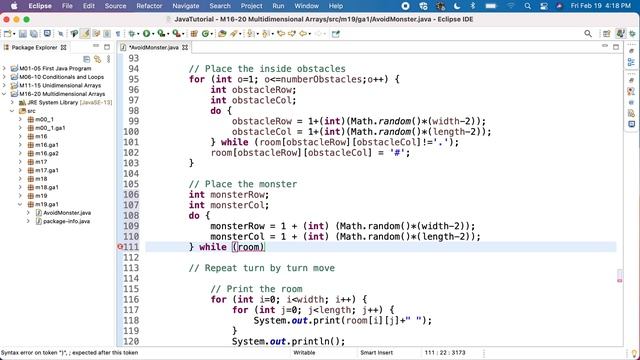Close the AvoidMonster.java editor tab
This screenshot has width=640, height=360.
[x=185, y=47]
